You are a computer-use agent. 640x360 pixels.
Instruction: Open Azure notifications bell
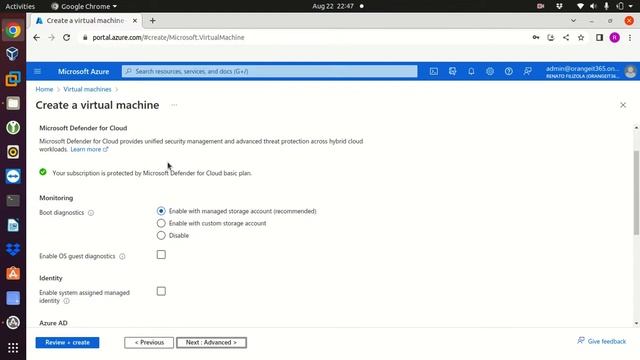point(471,71)
